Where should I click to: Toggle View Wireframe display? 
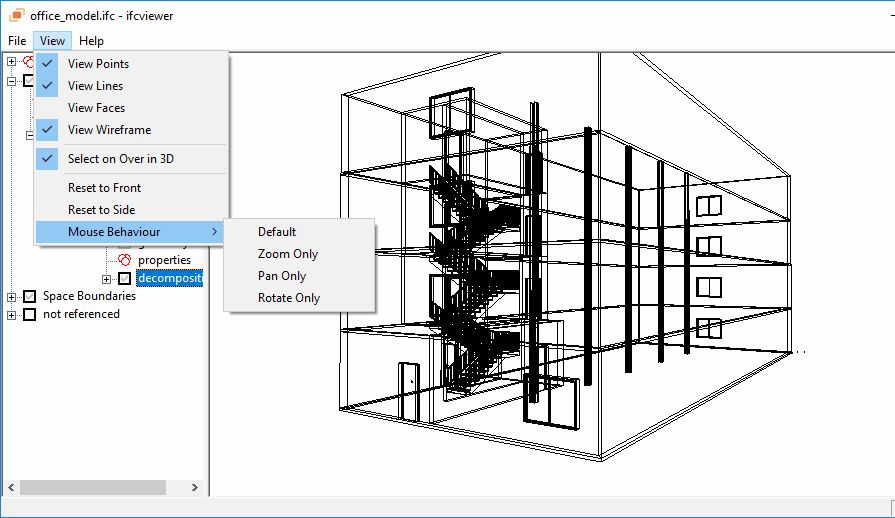131,130
